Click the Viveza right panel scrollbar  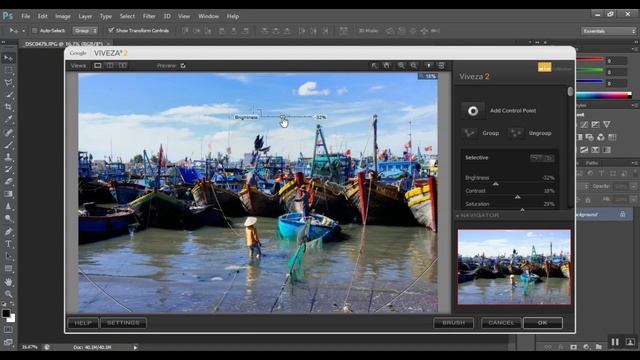tap(570, 91)
